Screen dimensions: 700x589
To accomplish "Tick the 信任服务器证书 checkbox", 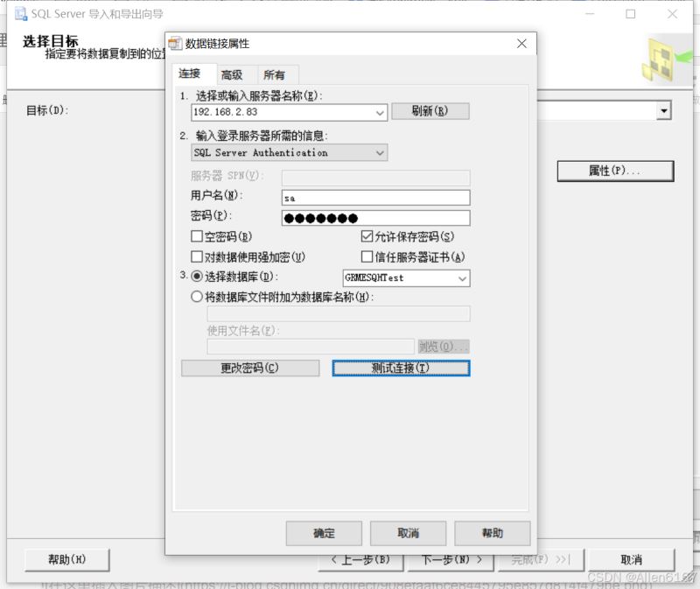I will coord(367,256).
